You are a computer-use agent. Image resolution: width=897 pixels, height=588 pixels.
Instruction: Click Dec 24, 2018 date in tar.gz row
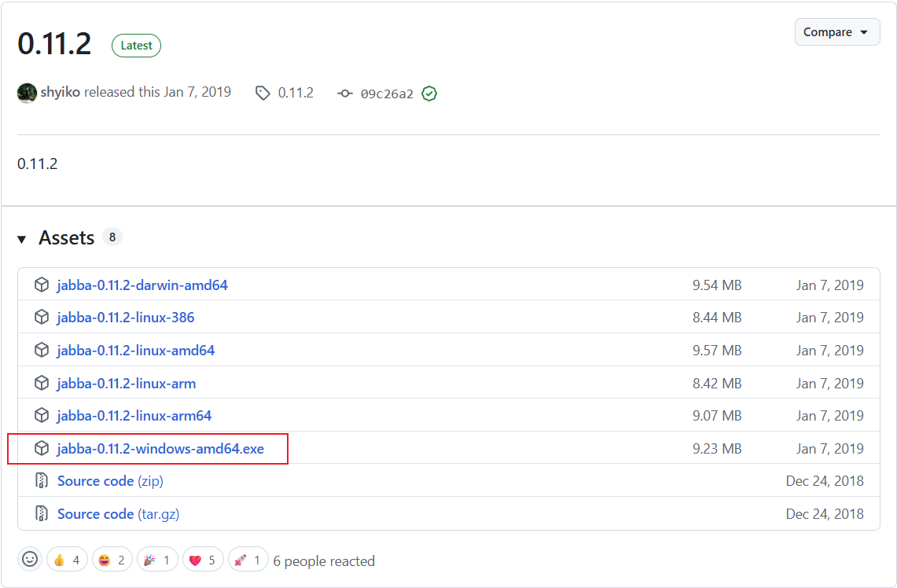click(x=825, y=513)
